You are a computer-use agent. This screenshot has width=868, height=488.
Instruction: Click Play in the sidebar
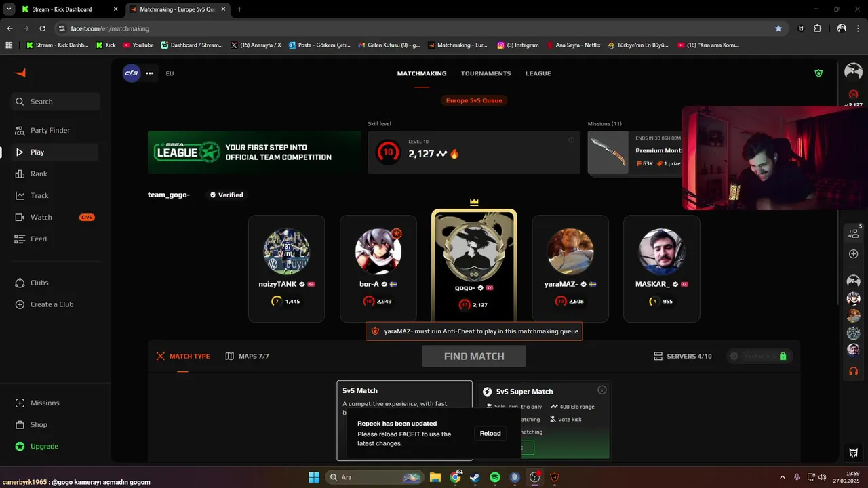coord(56,152)
